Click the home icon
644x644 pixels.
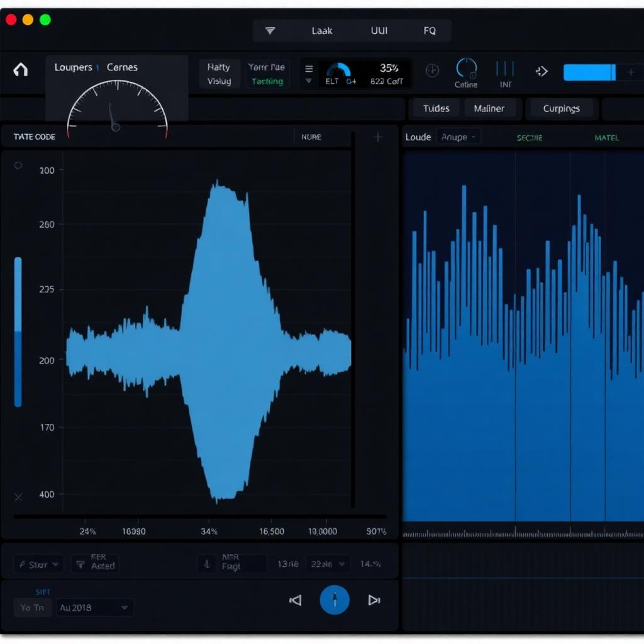tap(21, 69)
